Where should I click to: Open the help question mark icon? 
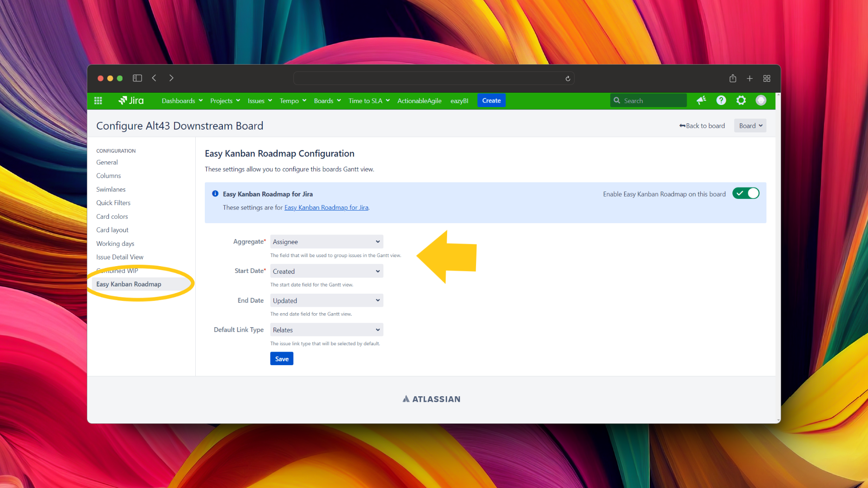coord(721,100)
